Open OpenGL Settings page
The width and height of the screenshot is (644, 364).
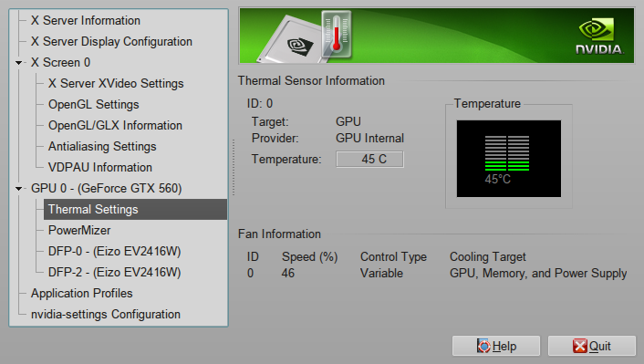[94, 104]
